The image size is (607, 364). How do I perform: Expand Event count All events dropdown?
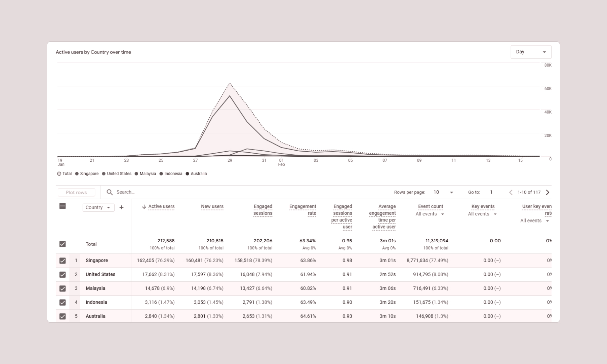430,214
